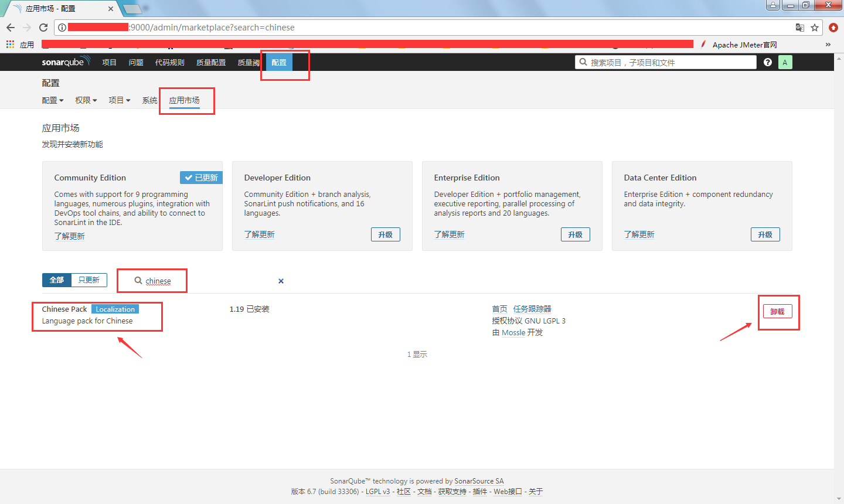The image size is (844, 504).
Task: Click the browser forward arrow
Action: pyautogui.click(x=27, y=28)
